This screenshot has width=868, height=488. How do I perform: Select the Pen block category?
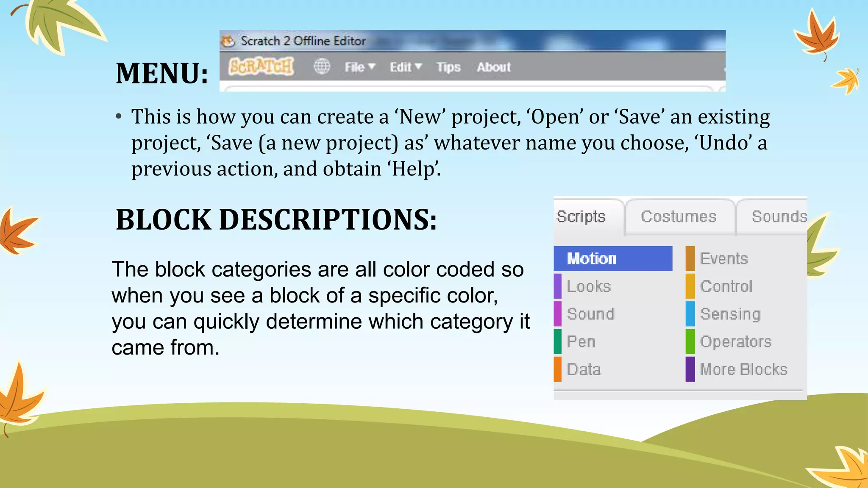581,341
